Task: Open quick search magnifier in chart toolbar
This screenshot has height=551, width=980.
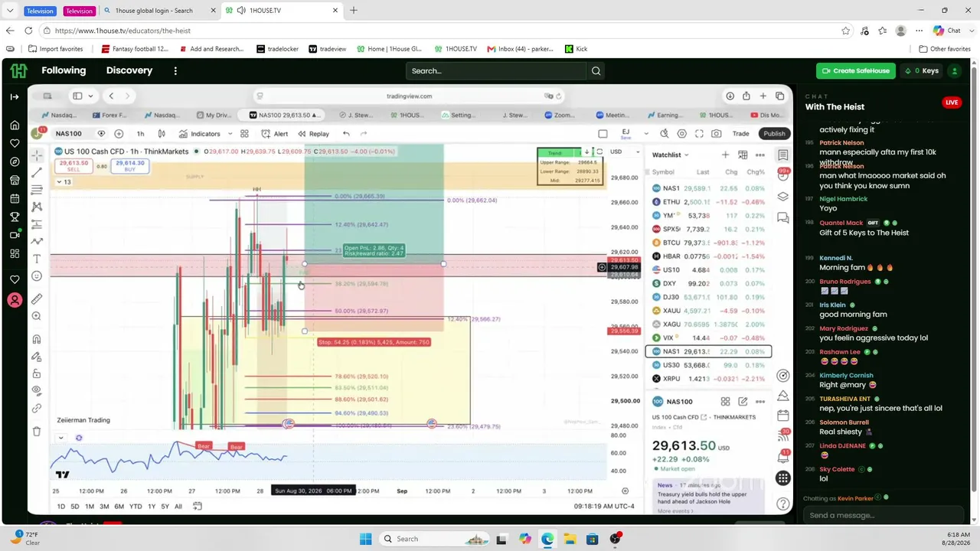Action: (x=664, y=134)
